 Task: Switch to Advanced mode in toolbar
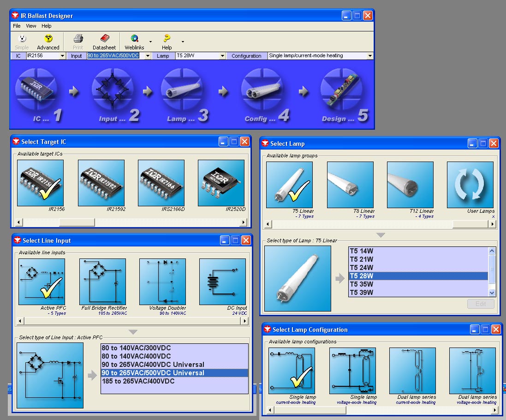(x=48, y=42)
